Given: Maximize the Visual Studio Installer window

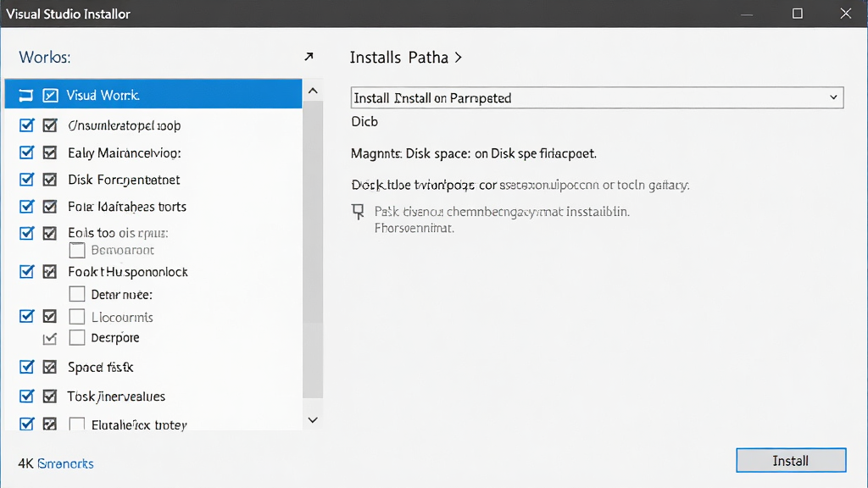Looking at the screenshot, I should [797, 14].
